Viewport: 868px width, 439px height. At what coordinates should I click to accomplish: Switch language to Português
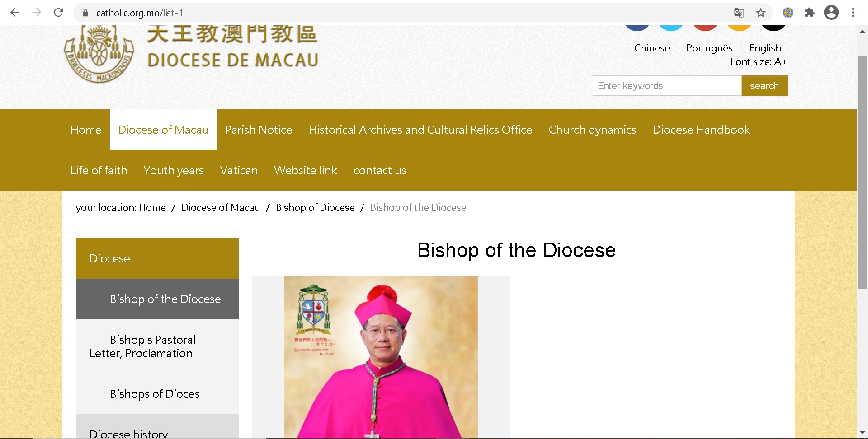pos(709,48)
